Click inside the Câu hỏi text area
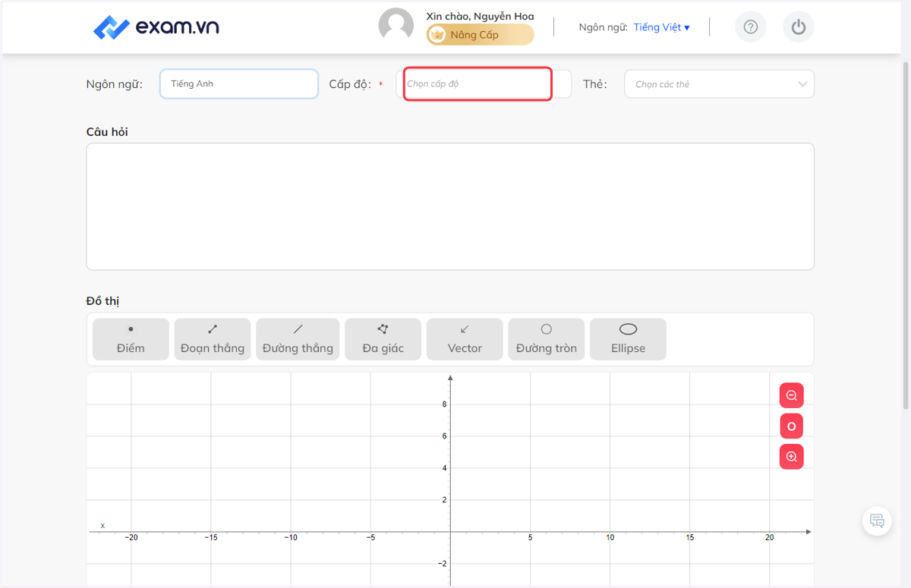This screenshot has width=911, height=588. click(x=450, y=206)
